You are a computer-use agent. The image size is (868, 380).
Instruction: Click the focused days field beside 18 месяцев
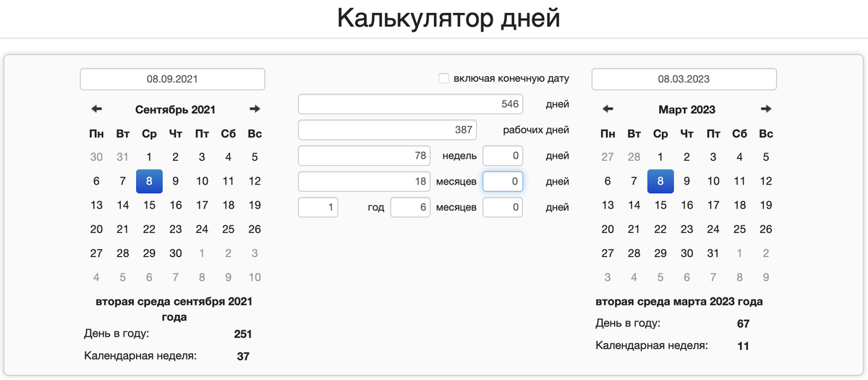(x=503, y=182)
